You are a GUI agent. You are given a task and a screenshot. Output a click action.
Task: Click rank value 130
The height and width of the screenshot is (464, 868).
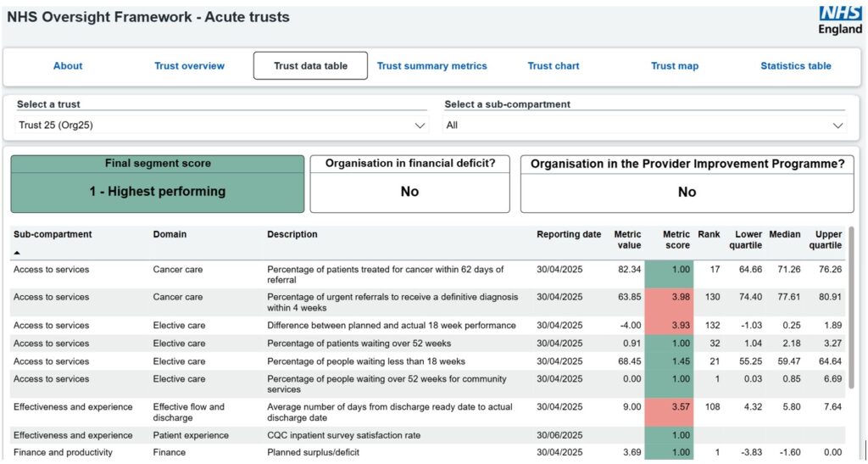click(x=712, y=298)
